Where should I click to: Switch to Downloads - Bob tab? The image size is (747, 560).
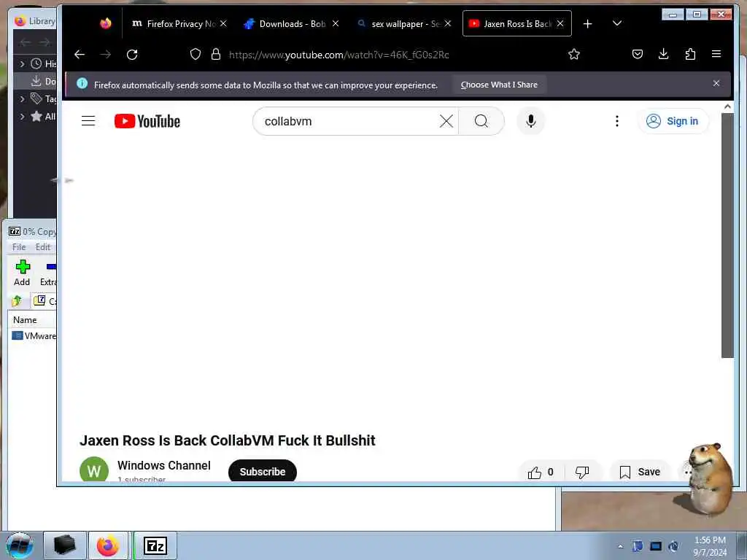pos(292,24)
